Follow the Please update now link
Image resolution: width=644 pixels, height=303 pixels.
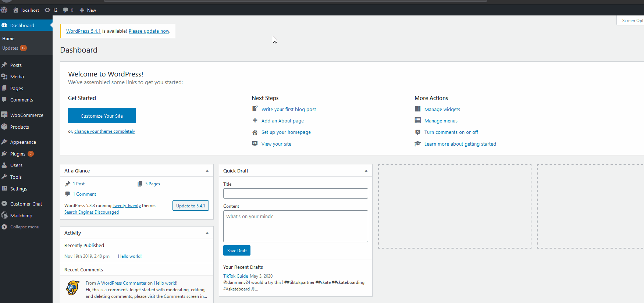pyautogui.click(x=149, y=31)
